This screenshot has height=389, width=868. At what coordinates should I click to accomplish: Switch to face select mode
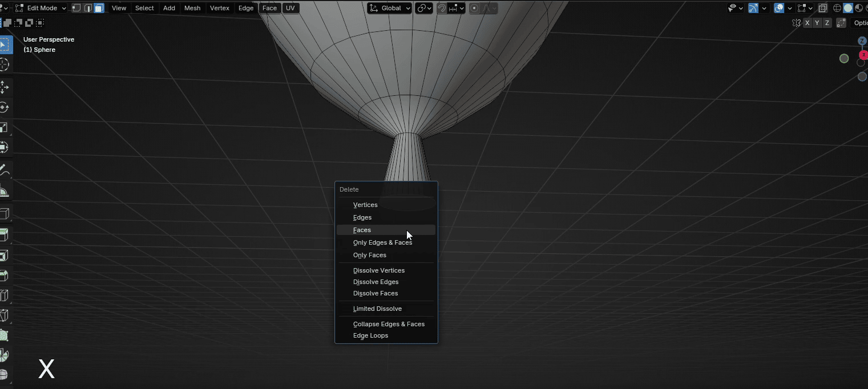pyautogui.click(x=99, y=8)
